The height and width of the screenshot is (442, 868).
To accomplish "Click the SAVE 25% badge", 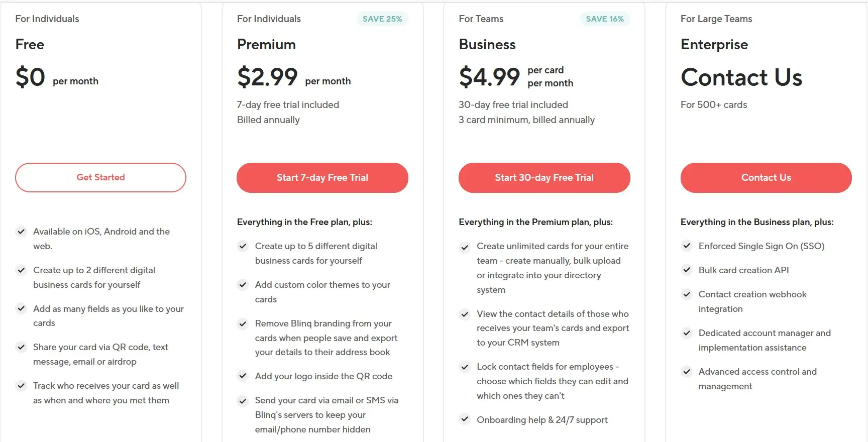I will click(x=382, y=19).
